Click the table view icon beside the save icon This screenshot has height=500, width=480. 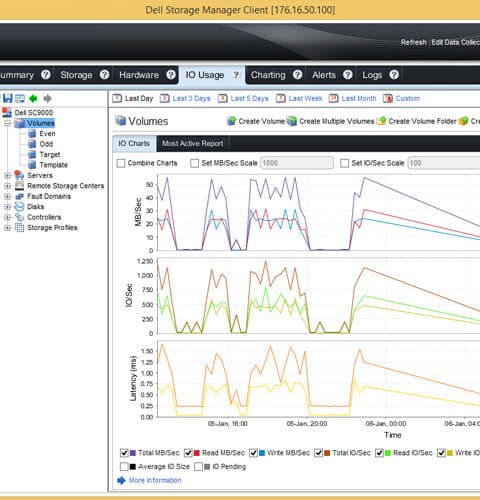click(20, 98)
